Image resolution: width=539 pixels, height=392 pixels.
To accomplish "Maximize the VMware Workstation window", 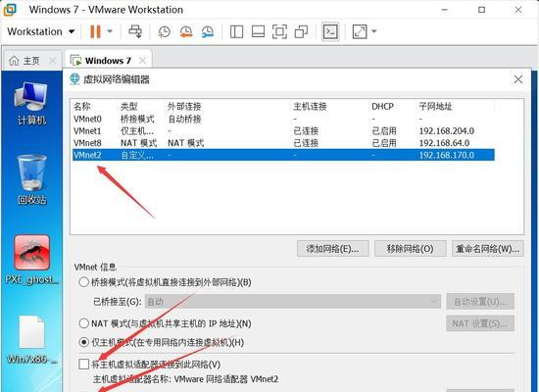I will point(481,10).
